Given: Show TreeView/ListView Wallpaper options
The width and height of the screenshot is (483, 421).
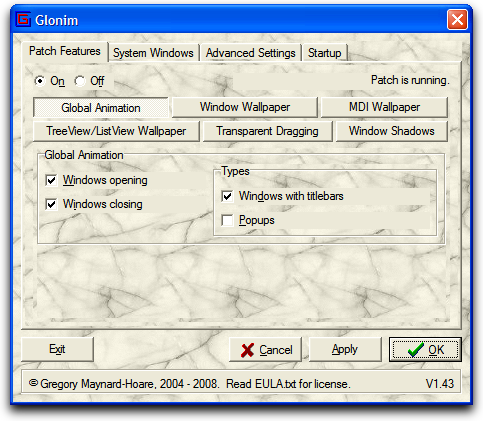Looking at the screenshot, I should pos(116,131).
